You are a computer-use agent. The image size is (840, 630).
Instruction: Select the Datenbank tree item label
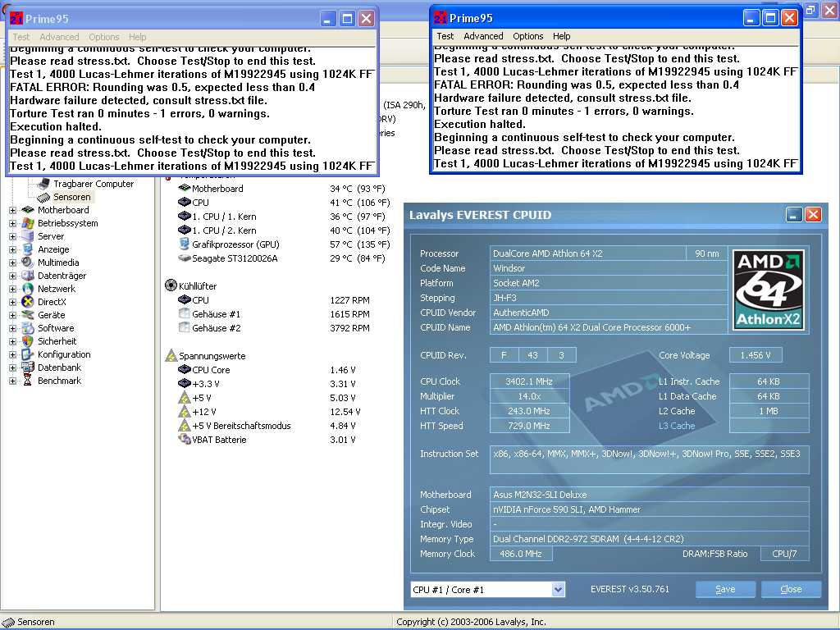click(x=59, y=367)
